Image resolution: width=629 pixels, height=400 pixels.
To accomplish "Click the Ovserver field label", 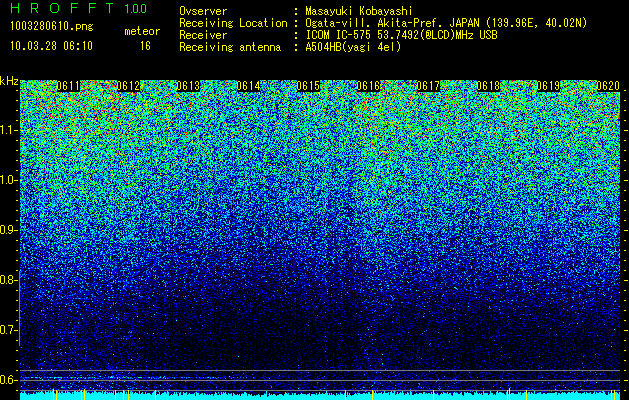I will pos(203,11).
